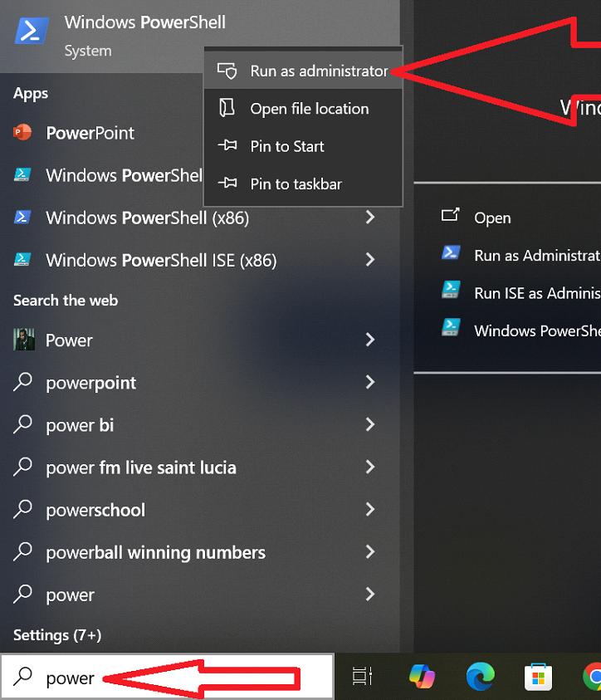This screenshot has height=700, width=601.
Task: Click the Windows PowerShell ISE icon under Apps
Action: pos(22,174)
